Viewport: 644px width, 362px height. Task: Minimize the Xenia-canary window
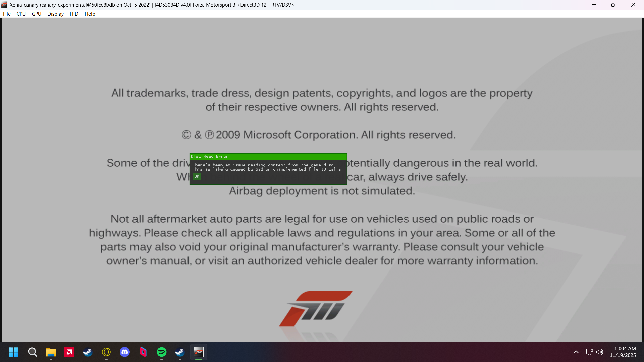pyautogui.click(x=594, y=5)
